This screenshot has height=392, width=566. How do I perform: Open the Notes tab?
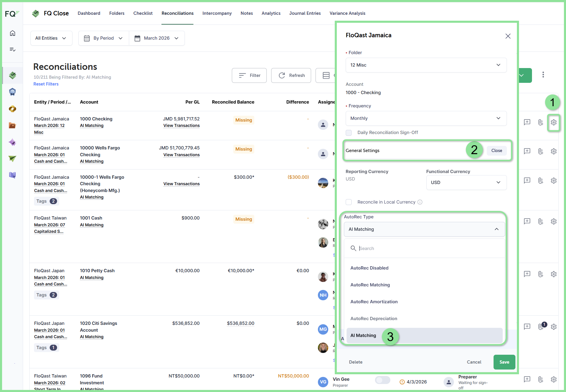(x=247, y=13)
